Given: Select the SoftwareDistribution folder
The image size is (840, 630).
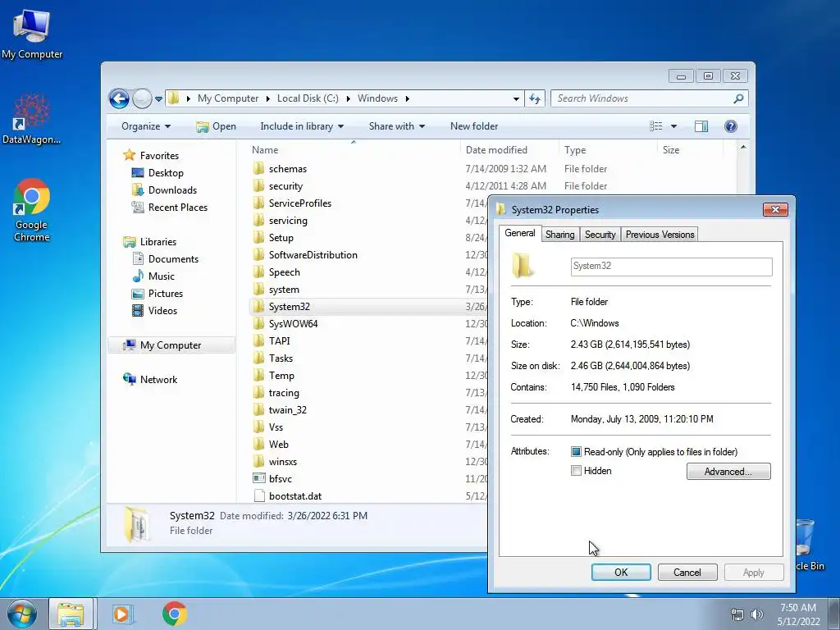Looking at the screenshot, I should click(313, 255).
